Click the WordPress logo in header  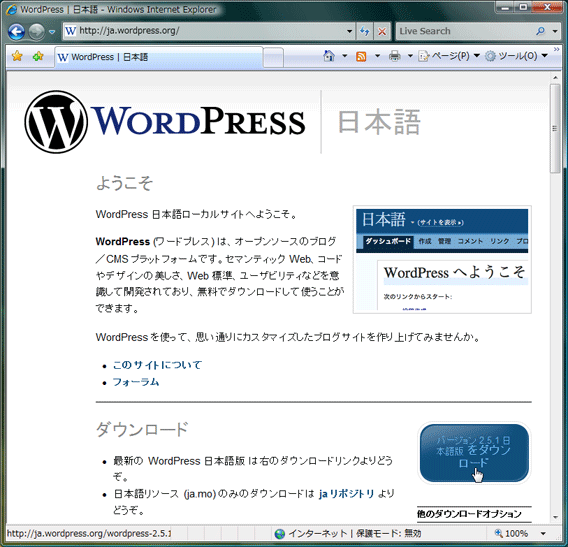[165, 122]
